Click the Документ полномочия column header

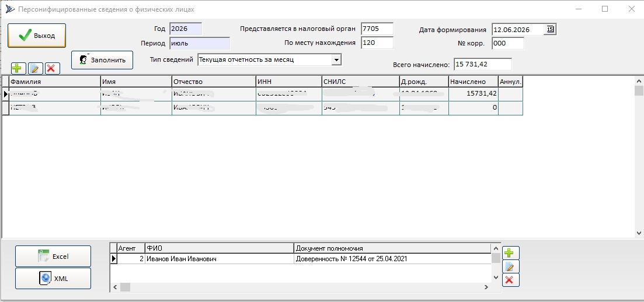coord(392,248)
